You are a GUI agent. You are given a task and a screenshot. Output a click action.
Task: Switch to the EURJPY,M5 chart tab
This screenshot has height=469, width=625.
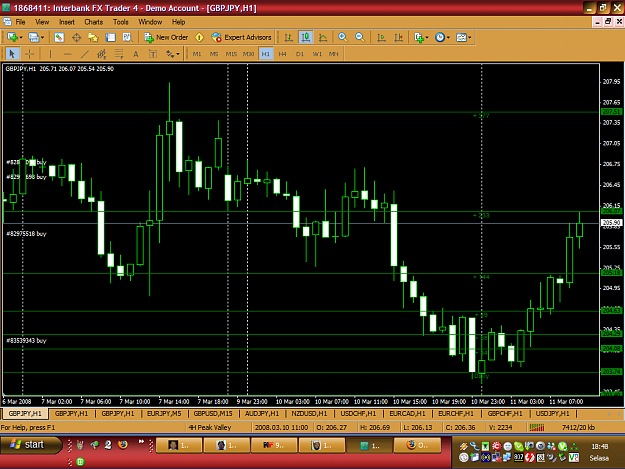pyautogui.click(x=164, y=414)
